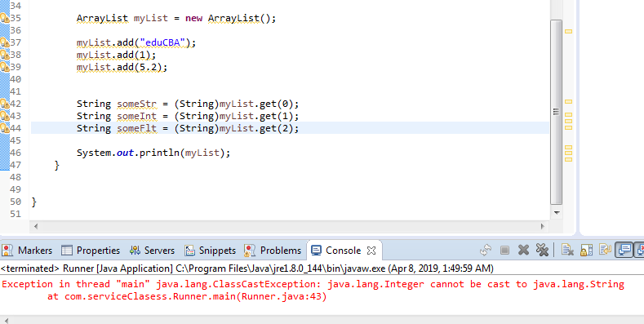The height and width of the screenshot is (324, 644).
Task: Click myList.add(5.2) statement
Action: click(122, 67)
